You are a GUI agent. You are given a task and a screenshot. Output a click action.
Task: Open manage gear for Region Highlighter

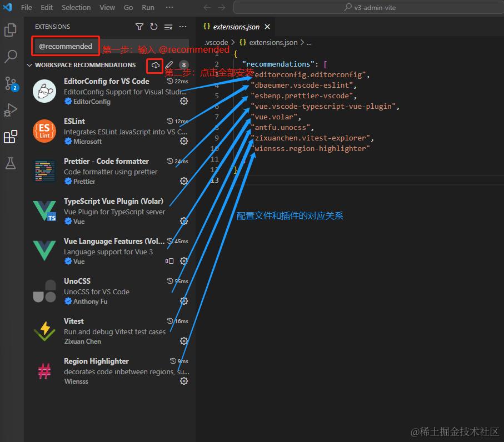coord(184,381)
